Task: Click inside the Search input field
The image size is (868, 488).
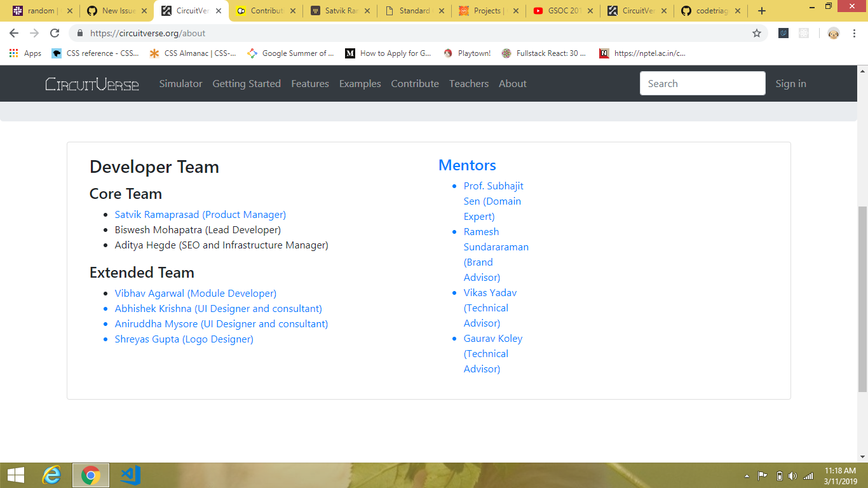Action: [702, 83]
